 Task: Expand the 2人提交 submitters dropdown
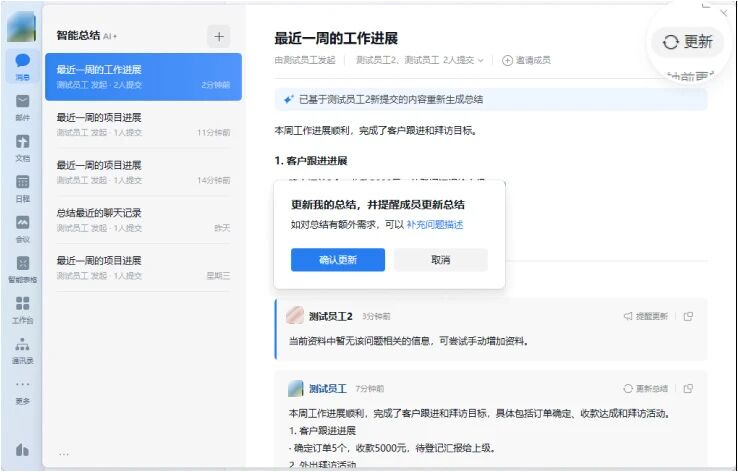[x=465, y=61]
